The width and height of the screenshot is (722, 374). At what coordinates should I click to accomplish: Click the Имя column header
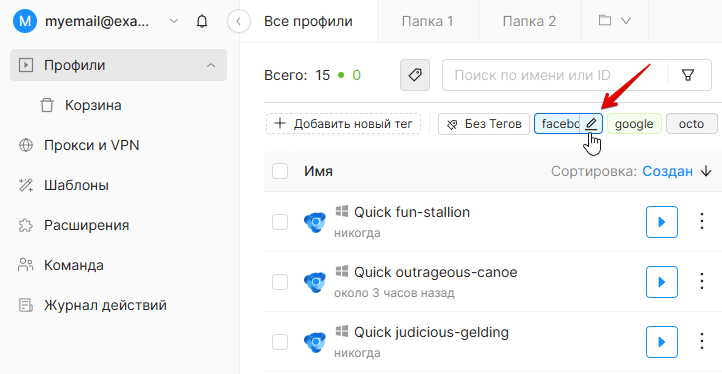coord(318,172)
